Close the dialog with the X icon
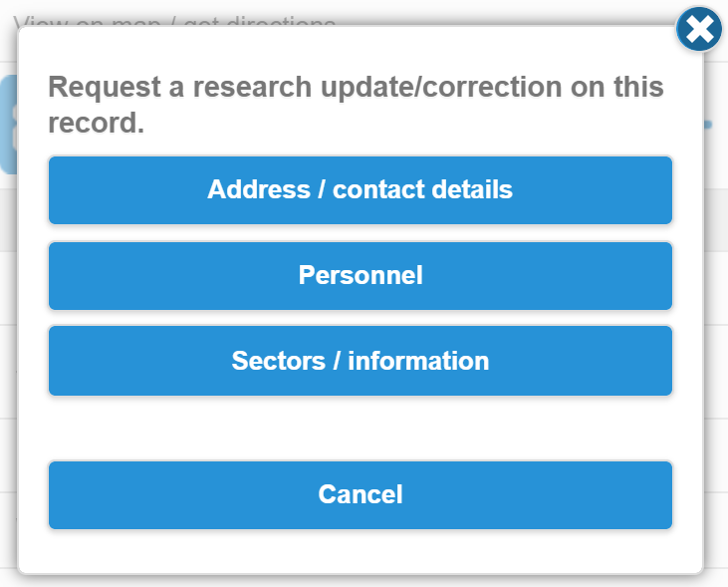Screen dimensions: 728x587 (x=699, y=30)
